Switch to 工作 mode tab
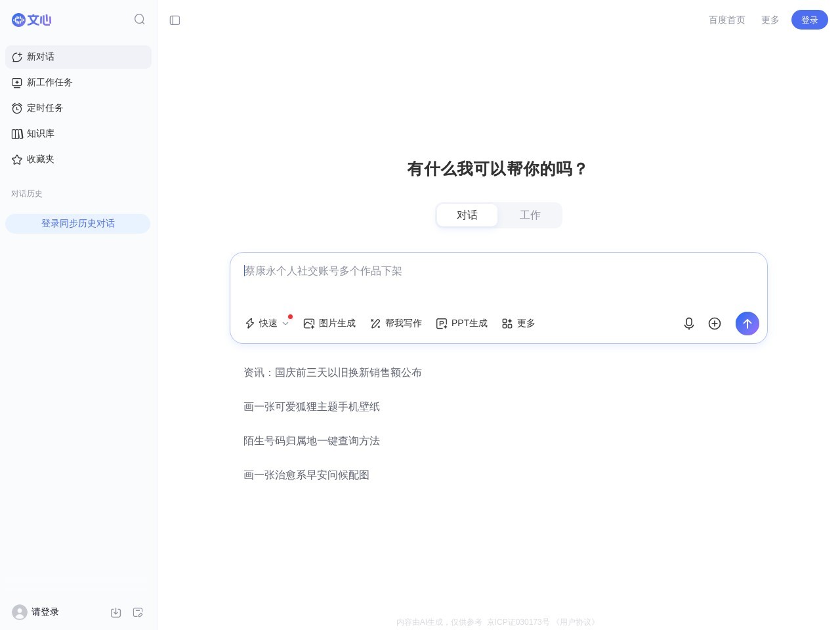The height and width of the screenshot is (630, 840). coord(530,215)
